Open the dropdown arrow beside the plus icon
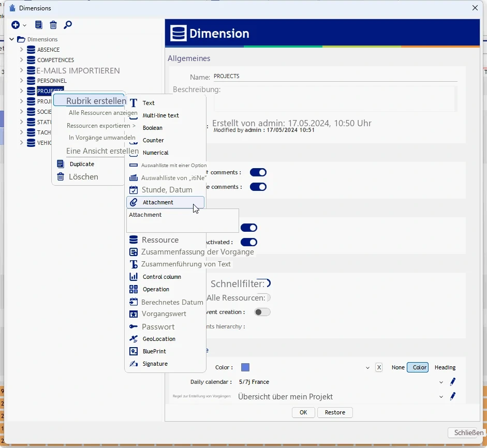Image resolution: width=487 pixels, height=448 pixels. click(24, 25)
